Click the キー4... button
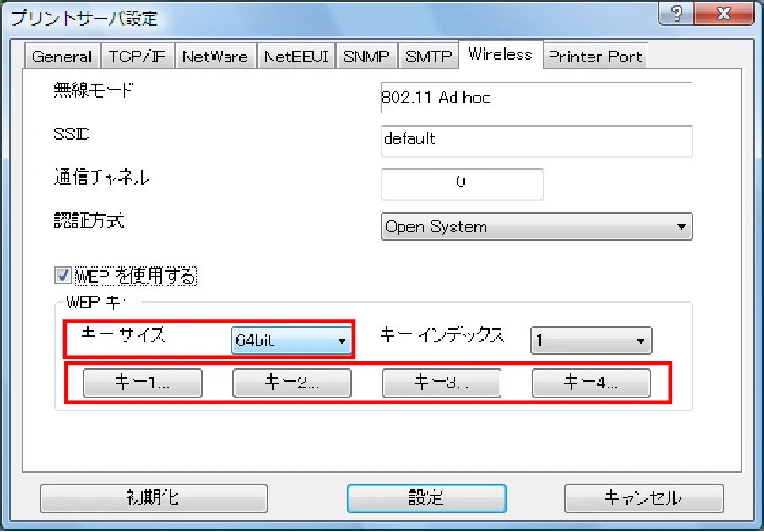The image size is (764, 532). [x=591, y=383]
